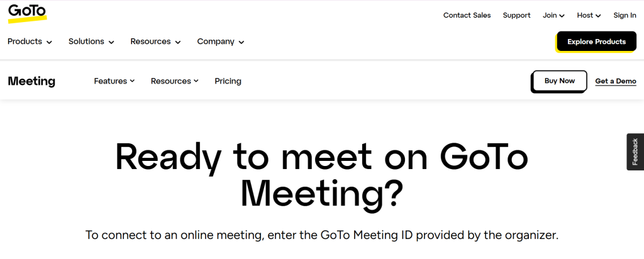The image size is (644, 259).
Task: Expand the Host dropdown
Action: pyautogui.click(x=589, y=15)
